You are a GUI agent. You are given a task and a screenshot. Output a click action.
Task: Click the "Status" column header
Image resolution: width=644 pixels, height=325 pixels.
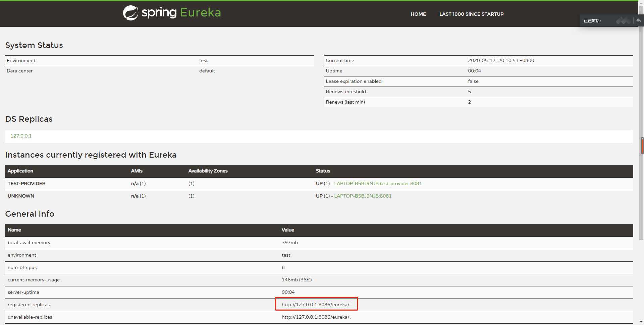323,171
